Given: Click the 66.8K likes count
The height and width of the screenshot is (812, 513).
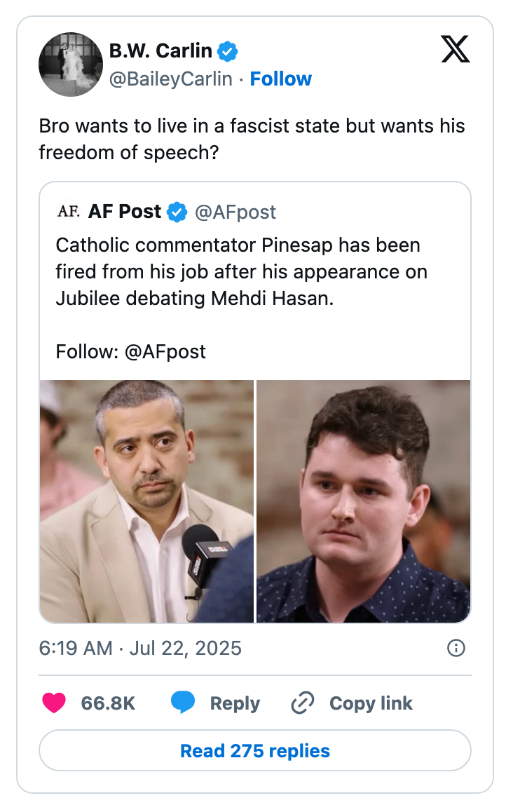Looking at the screenshot, I should coord(108,703).
